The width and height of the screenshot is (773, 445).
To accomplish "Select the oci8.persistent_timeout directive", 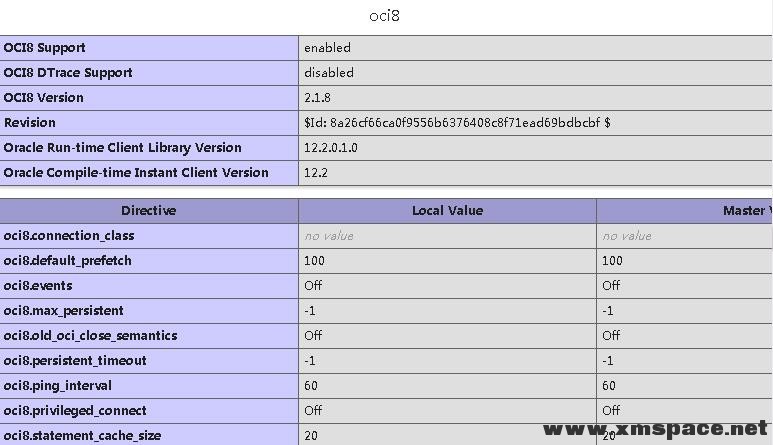I will coord(75,361).
